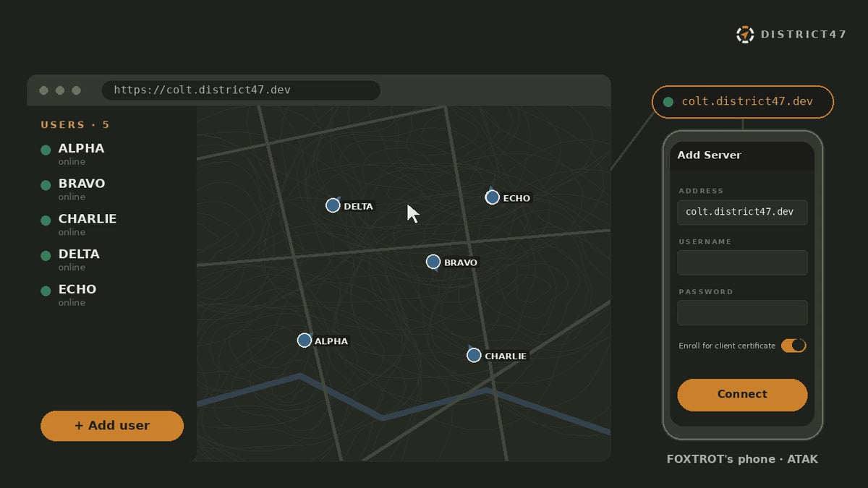Image resolution: width=868 pixels, height=488 pixels.
Task: Focus the Address field with colt.district47.dev
Action: coord(742,213)
